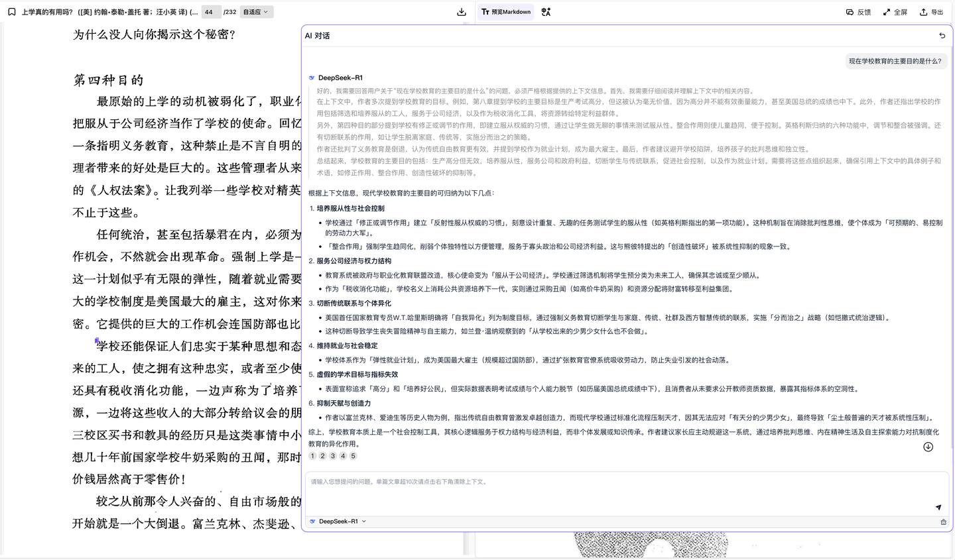Screen dimensions: 955x560
Task: Click the line 根据上下文信息 introducing the answer
Action: pyautogui.click(x=401, y=193)
